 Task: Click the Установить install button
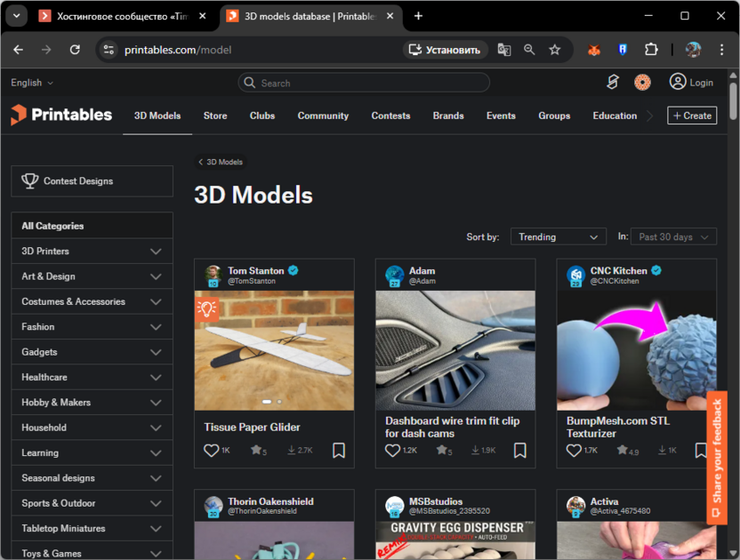pos(444,50)
